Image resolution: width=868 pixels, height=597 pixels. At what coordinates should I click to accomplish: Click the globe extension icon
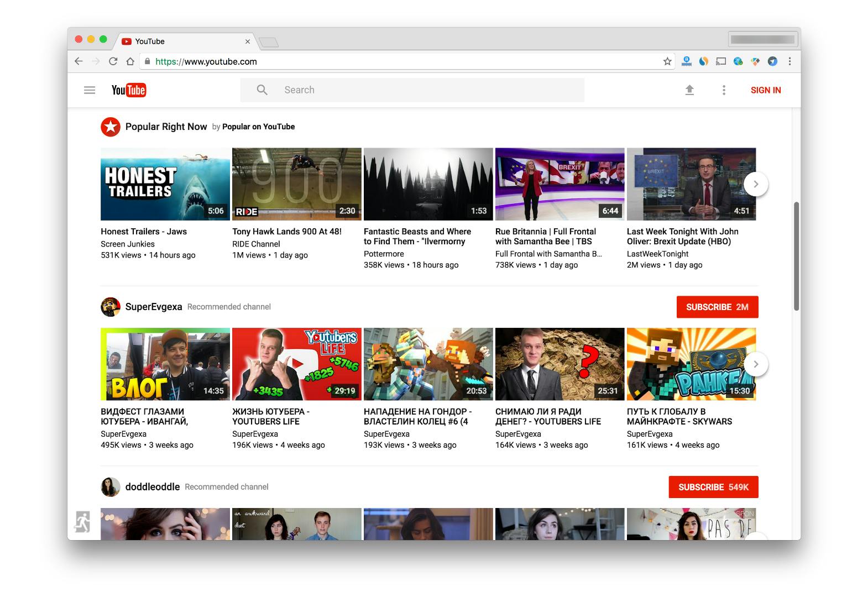pos(738,61)
